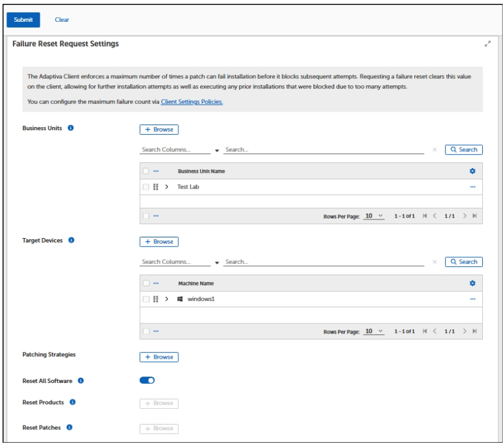Click the Business Units search input field
Image resolution: width=504 pixels, height=444 pixels.
click(x=324, y=149)
